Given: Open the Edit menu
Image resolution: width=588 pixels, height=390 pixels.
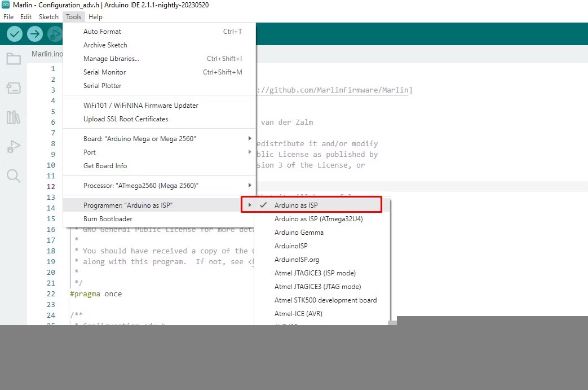Looking at the screenshot, I should click(26, 17).
